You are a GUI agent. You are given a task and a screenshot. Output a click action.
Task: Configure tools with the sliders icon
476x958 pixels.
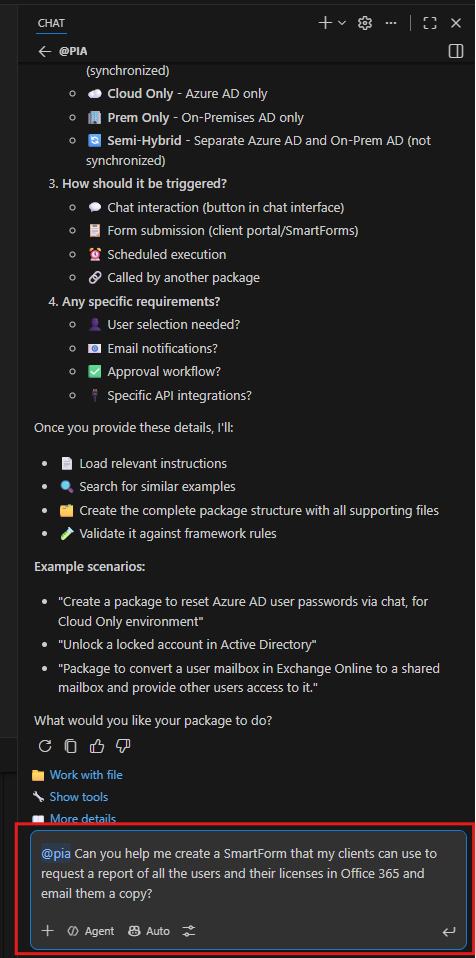[x=189, y=931]
